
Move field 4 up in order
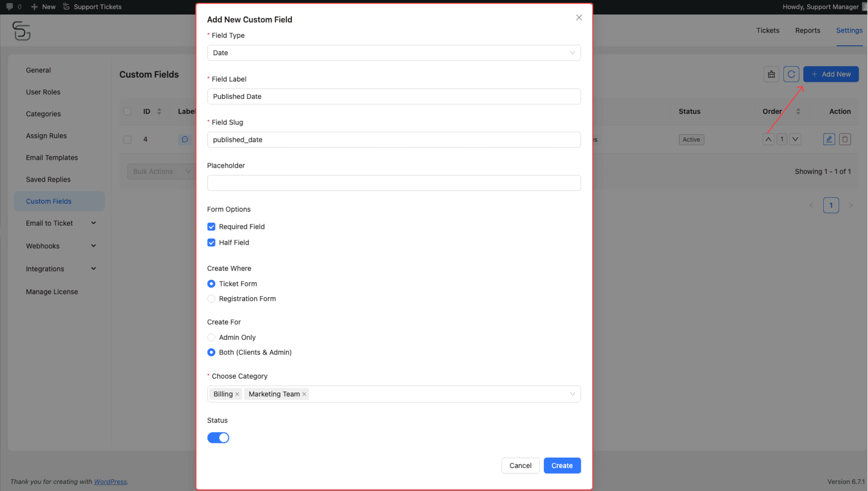coord(768,140)
